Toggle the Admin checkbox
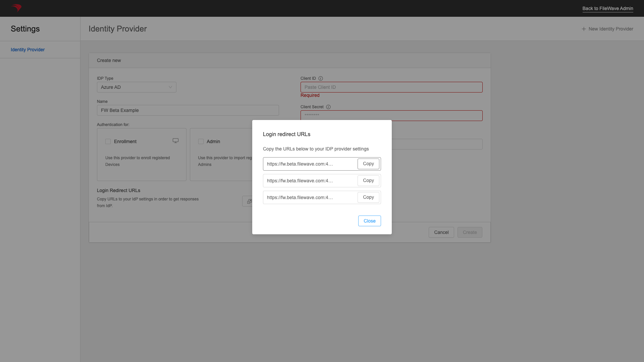This screenshot has height=362, width=644. point(201,141)
